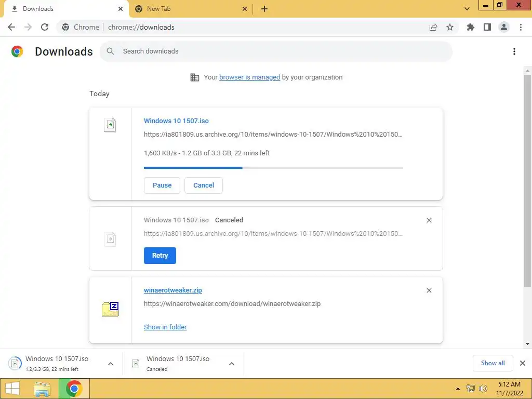The height and width of the screenshot is (399, 532).
Task: Open the volume tray icon
Action: coord(483,389)
